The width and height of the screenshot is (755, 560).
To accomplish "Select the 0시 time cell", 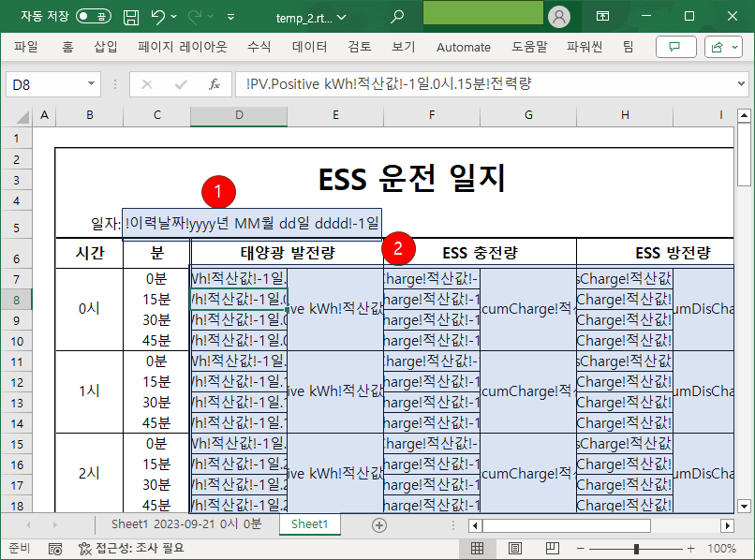I will coord(89,309).
